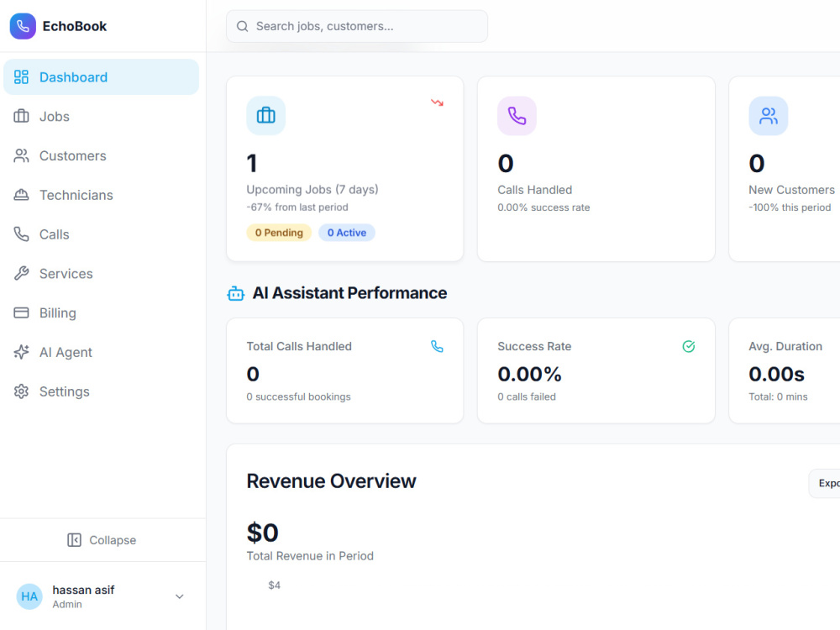
Task: Click the Services wrench icon
Action: point(21,274)
